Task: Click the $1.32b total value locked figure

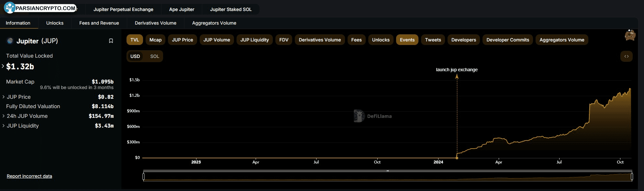Action: coord(20,66)
